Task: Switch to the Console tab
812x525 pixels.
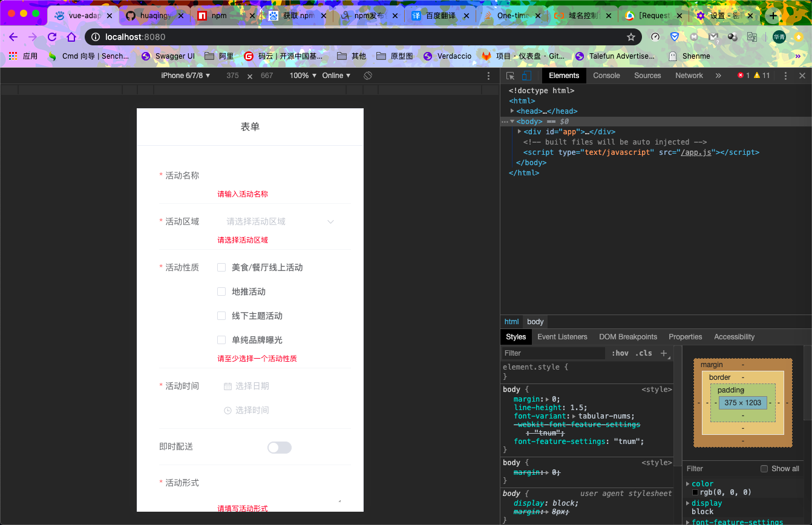Action: pyautogui.click(x=606, y=76)
